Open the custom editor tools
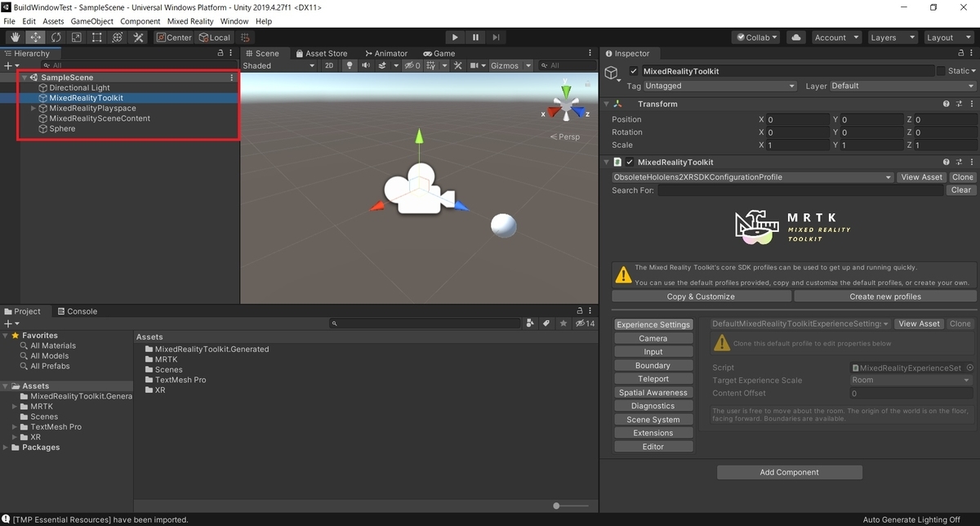The width and height of the screenshot is (980, 526). (138, 38)
